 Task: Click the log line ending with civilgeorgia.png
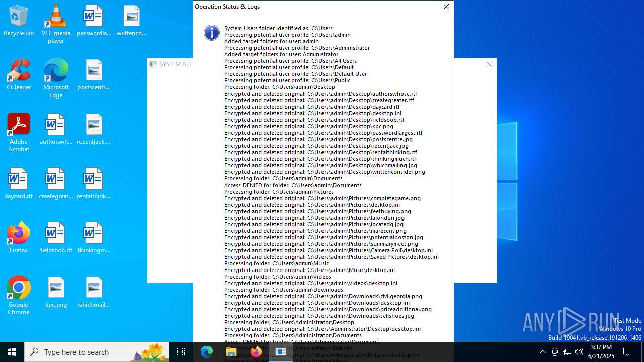click(x=323, y=296)
